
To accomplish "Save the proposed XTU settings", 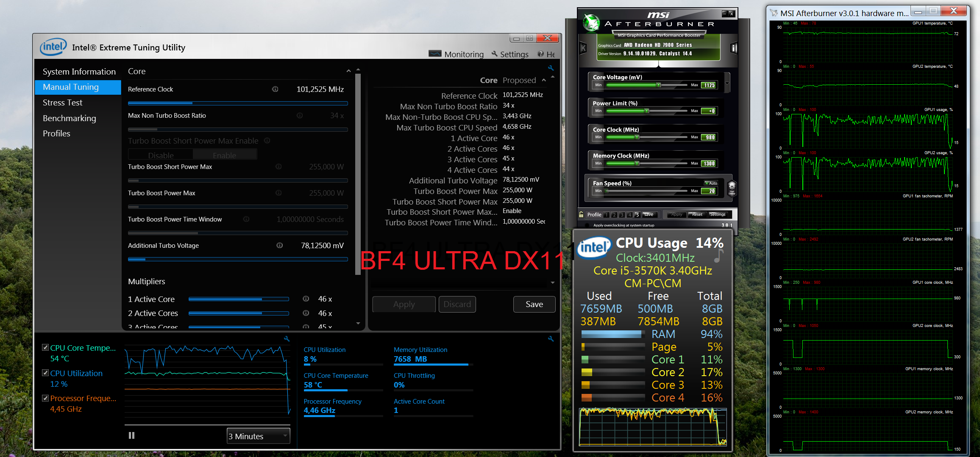I will [x=534, y=304].
